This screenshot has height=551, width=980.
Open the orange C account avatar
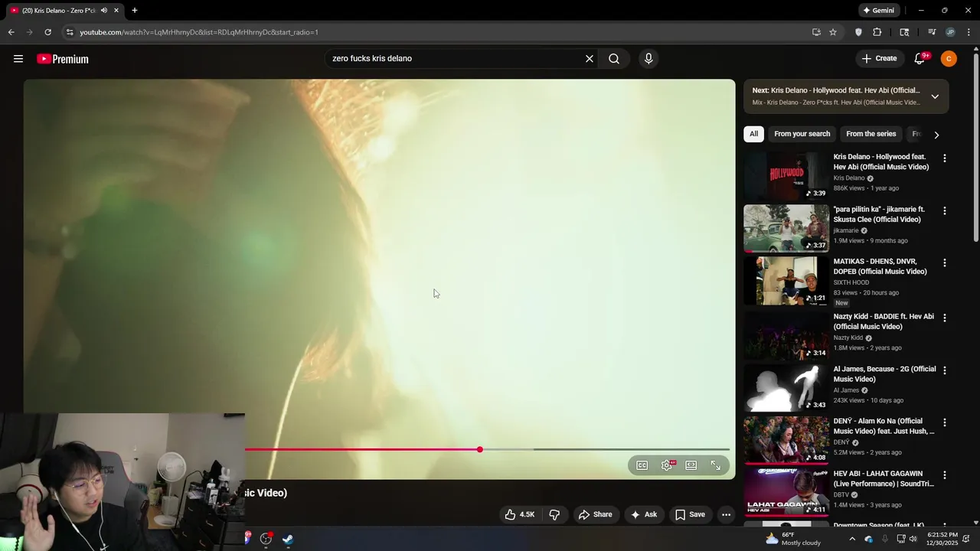click(x=949, y=59)
